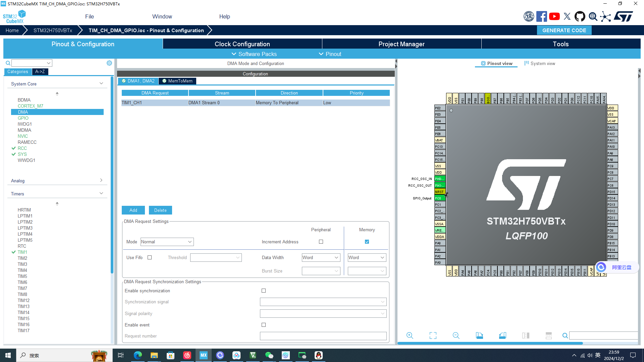Screen dimensions: 644x362
Task: Switch to Project Manager tab
Action: click(401, 44)
